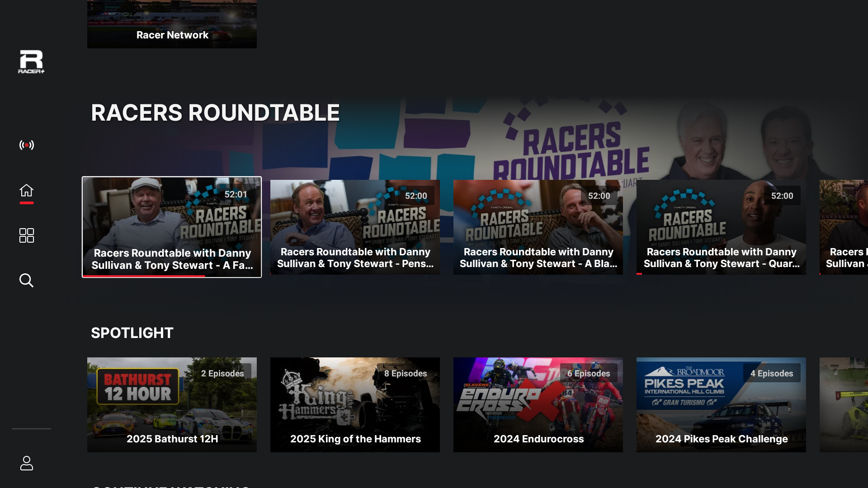Open 2024 Endurocross series

click(538, 405)
